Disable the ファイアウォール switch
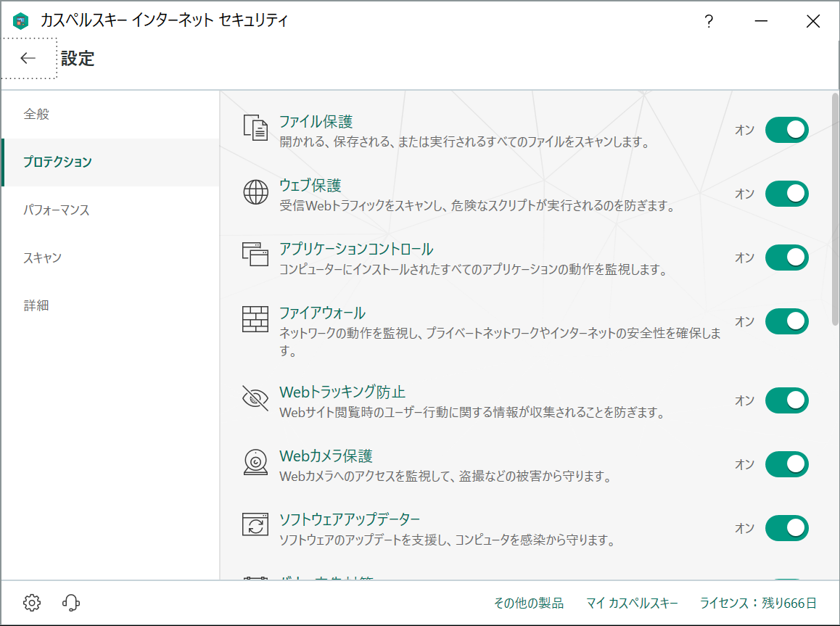This screenshot has width=840, height=626. [x=786, y=321]
